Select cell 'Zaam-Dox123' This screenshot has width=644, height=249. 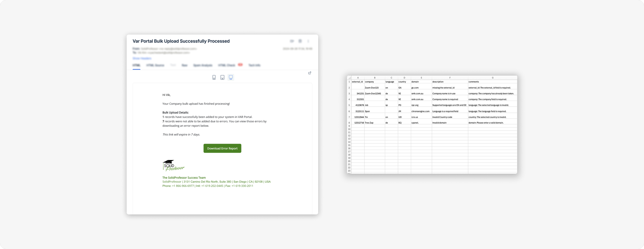coord(375,87)
